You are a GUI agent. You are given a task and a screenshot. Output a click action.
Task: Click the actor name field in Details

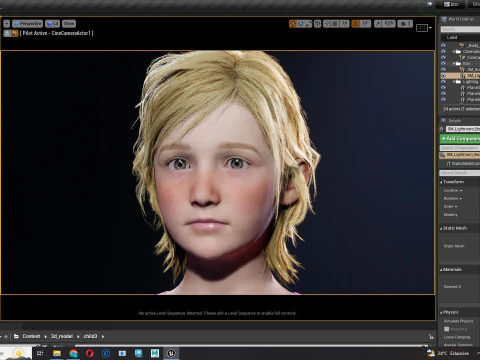click(x=463, y=129)
